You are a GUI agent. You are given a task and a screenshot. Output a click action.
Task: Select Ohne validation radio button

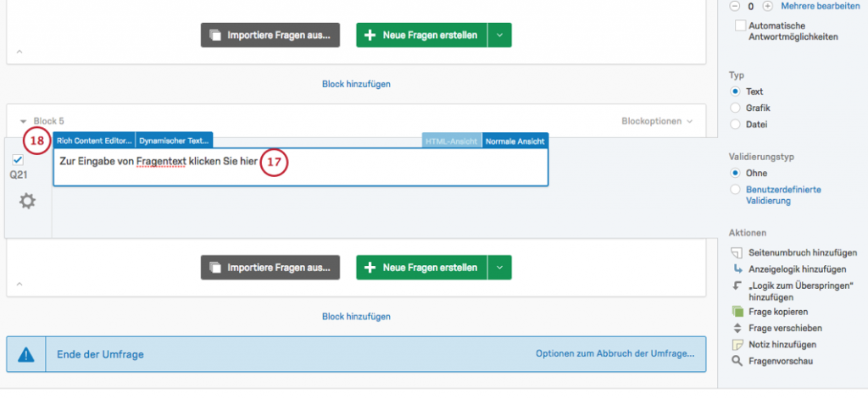pyautogui.click(x=736, y=173)
